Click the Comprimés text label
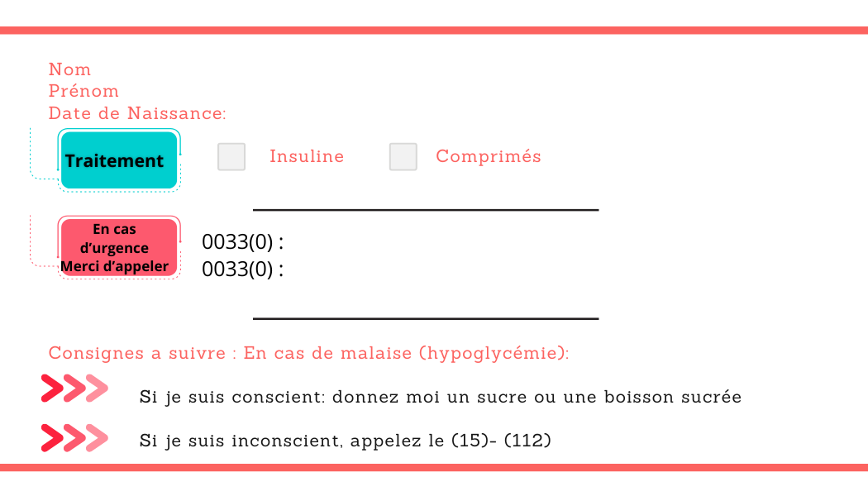The width and height of the screenshot is (868, 496). [489, 156]
